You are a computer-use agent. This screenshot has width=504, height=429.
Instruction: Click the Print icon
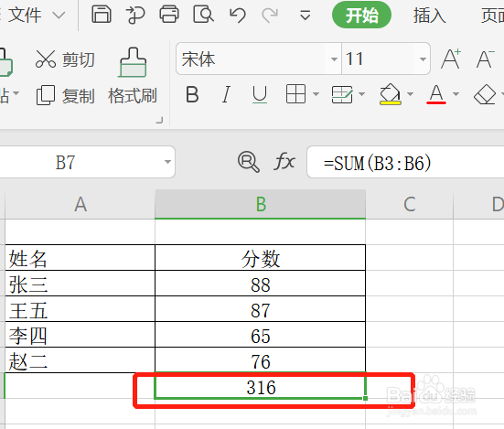(169, 15)
